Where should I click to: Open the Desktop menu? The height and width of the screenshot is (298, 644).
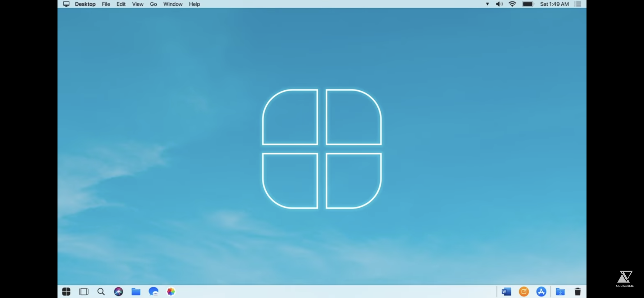[x=85, y=4]
